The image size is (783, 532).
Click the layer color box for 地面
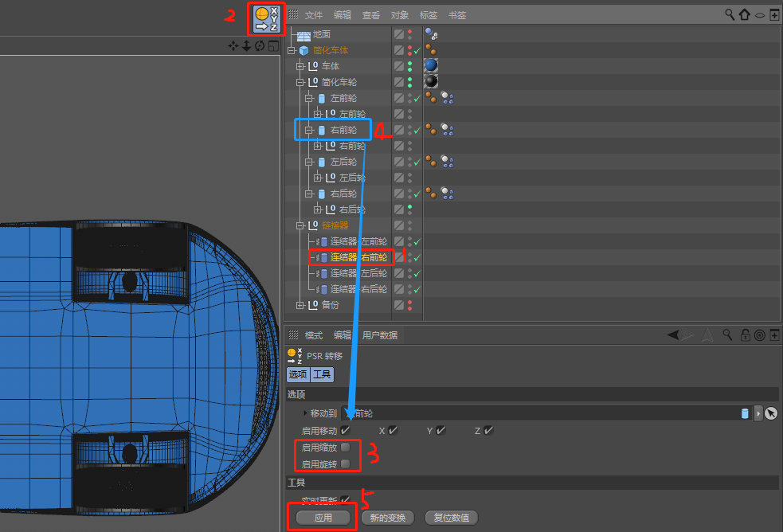coord(398,34)
